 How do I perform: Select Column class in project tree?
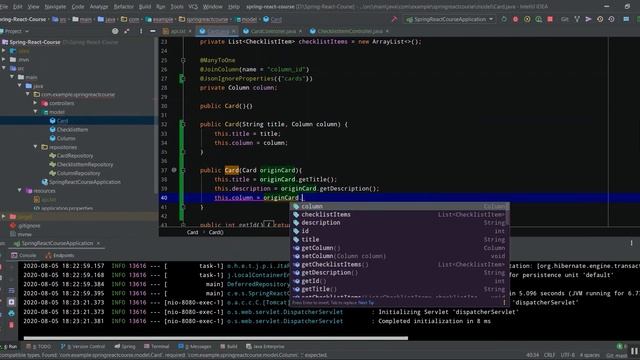tap(66, 138)
